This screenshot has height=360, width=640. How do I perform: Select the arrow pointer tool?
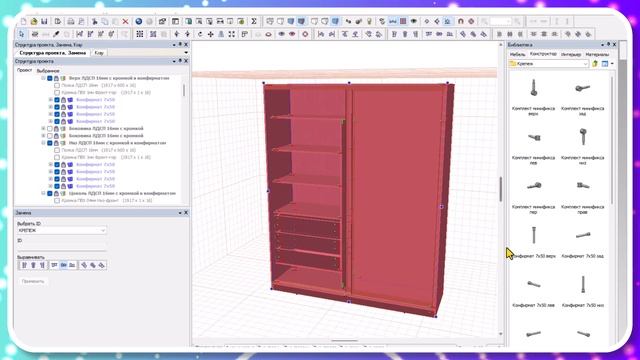tap(22, 34)
